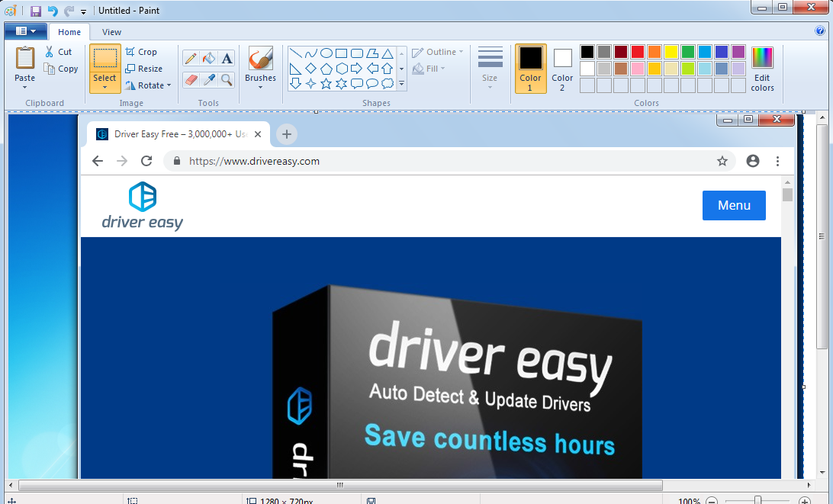This screenshot has height=504, width=833.
Task: Select the Color picker eyedropper tool
Action: pyautogui.click(x=209, y=79)
